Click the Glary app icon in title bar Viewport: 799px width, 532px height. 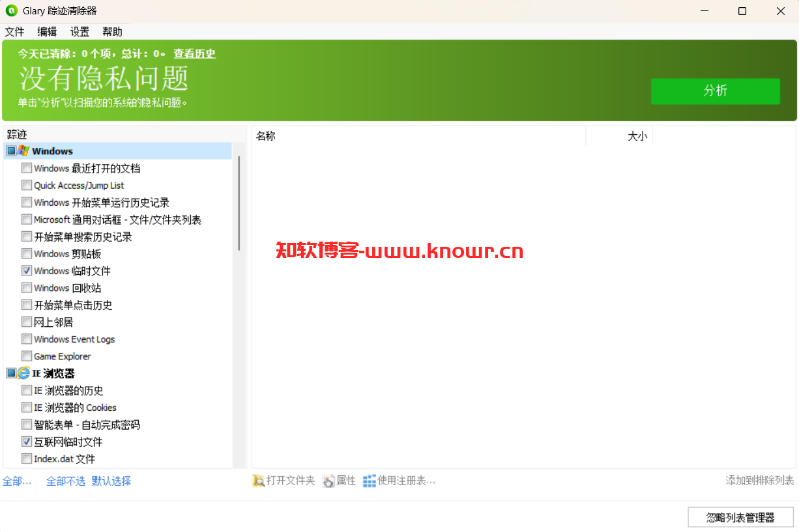(x=11, y=11)
